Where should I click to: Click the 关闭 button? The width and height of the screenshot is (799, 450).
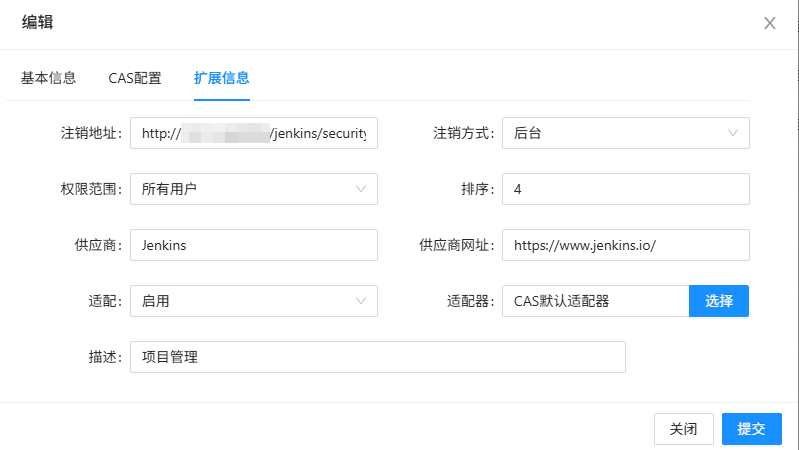pyautogui.click(x=683, y=429)
